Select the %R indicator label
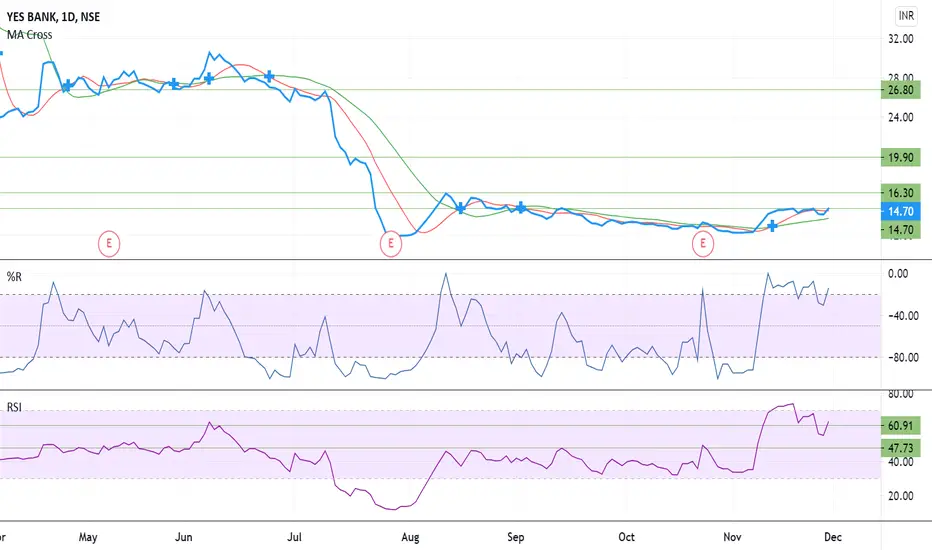This screenshot has height=550, width=932. (x=14, y=276)
